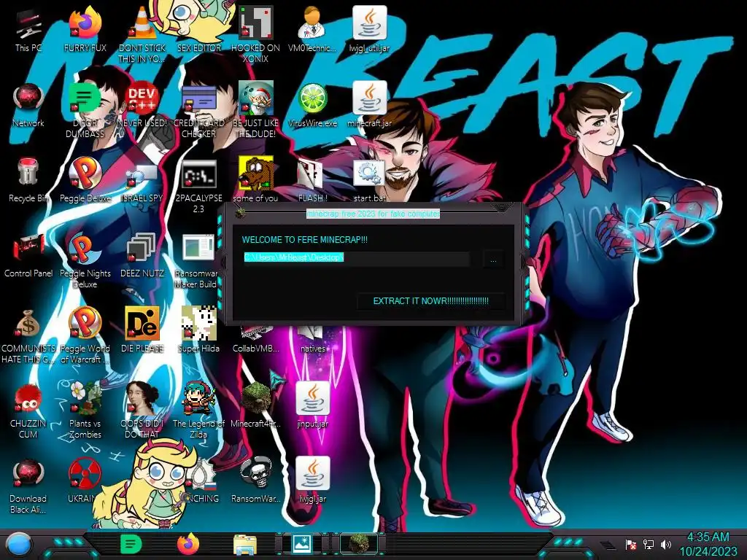Switch to the picture viewer taskbar item
This screenshot has width=747, height=560.
[x=302, y=544]
